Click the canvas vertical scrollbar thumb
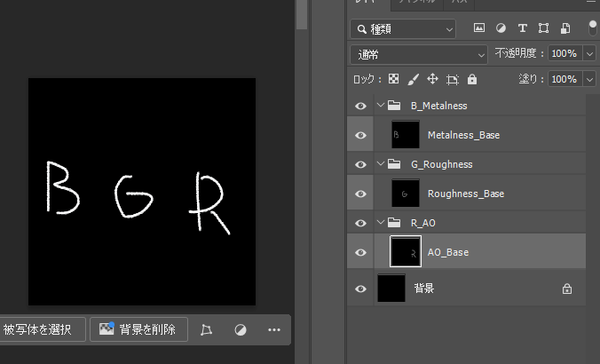Screen dimensions: 600x364 (302, 14)
